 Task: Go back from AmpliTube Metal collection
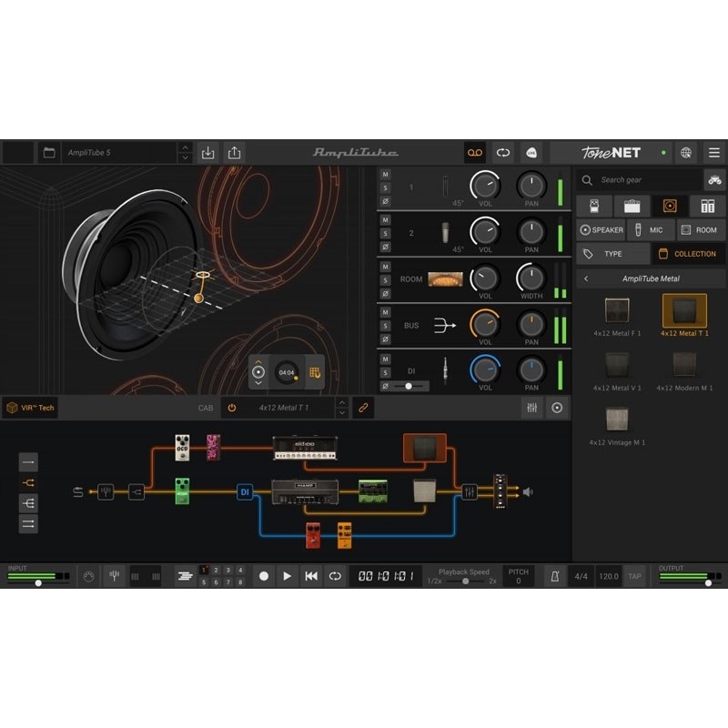click(586, 278)
